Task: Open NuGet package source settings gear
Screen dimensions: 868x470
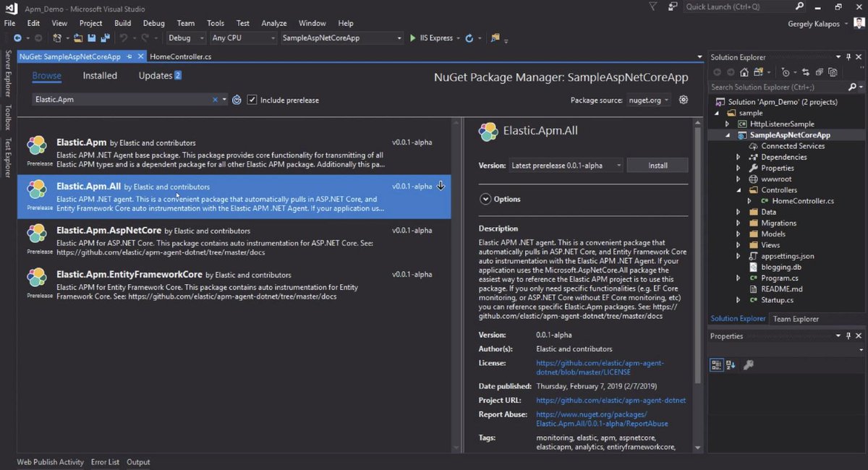Action: [x=683, y=100]
